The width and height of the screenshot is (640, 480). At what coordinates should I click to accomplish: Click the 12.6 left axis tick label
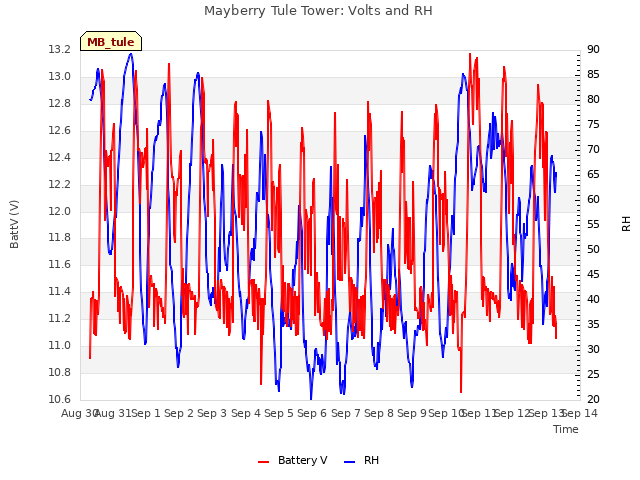point(59,131)
